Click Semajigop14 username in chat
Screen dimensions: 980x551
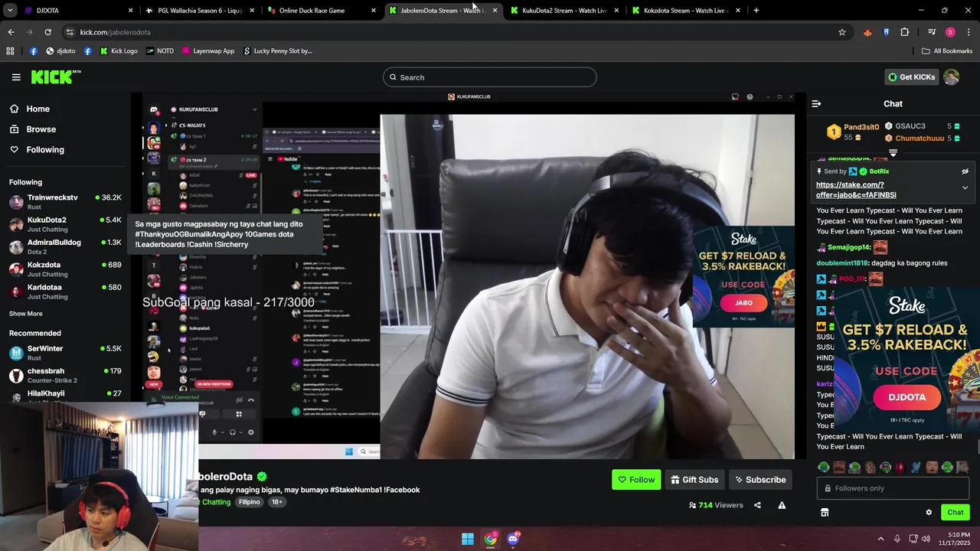pyautogui.click(x=849, y=247)
